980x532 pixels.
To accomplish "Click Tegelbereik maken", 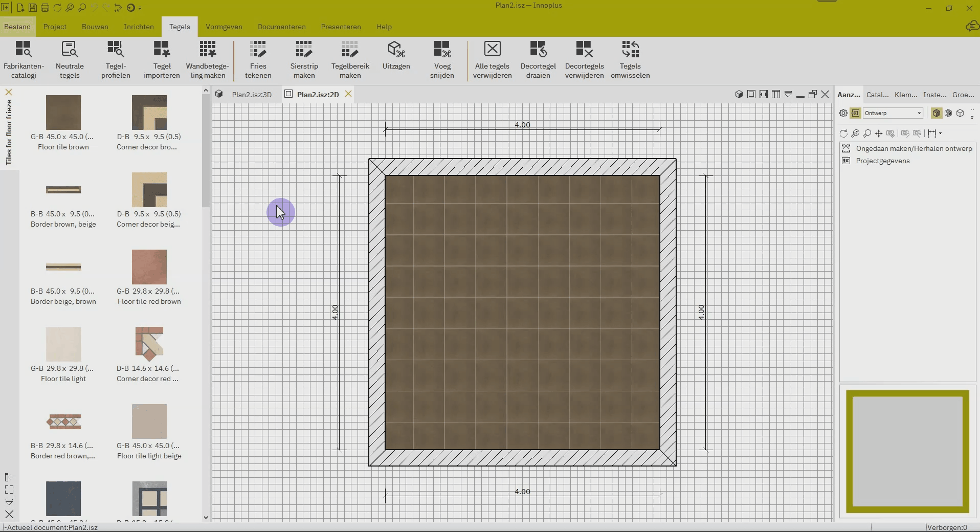I will click(350, 60).
